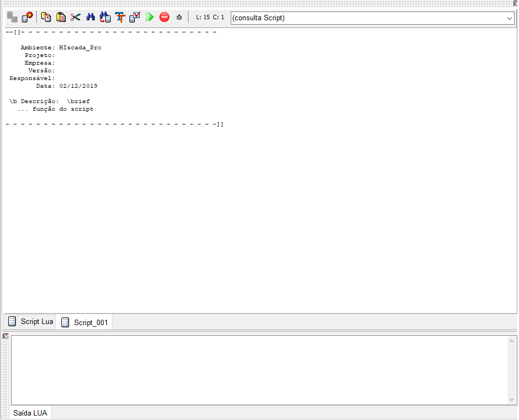The width and height of the screenshot is (519, 420).
Task: Stop script execution with red stop icon
Action: click(x=164, y=17)
